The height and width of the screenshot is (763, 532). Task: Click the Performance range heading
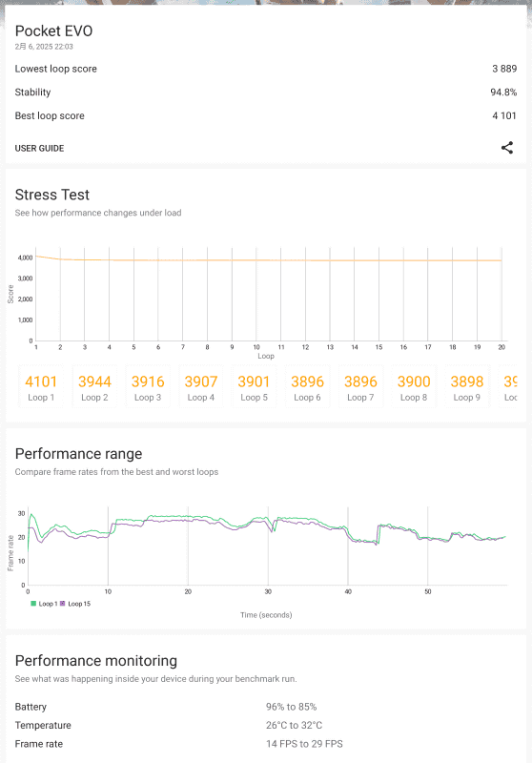79,454
